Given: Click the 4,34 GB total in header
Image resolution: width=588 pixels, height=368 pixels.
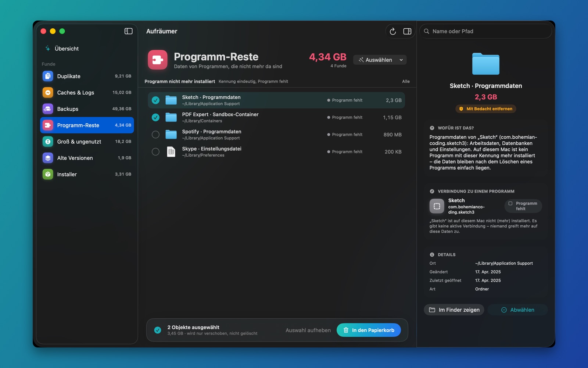Looking at the screenshot, I should (328, 57).
